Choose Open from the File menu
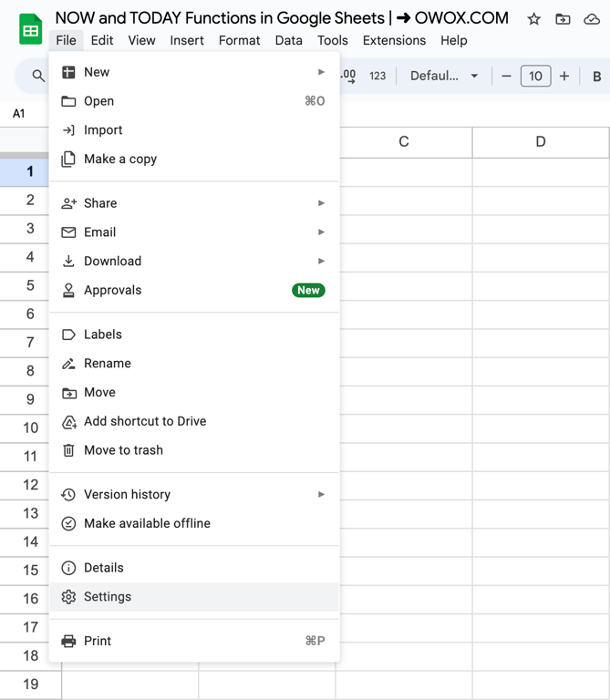610x700 pixels. coord(194,101)
